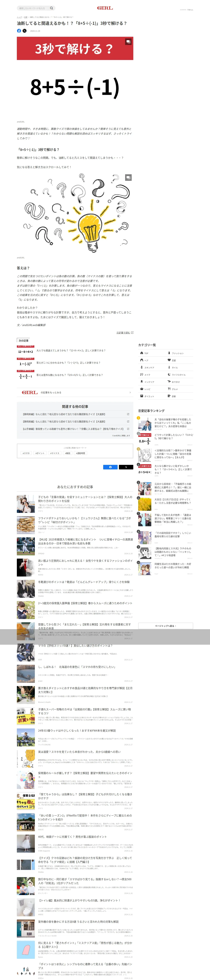
Task: Open next article '1−(−1)^3' thumbnail
Action: (26, 363)
